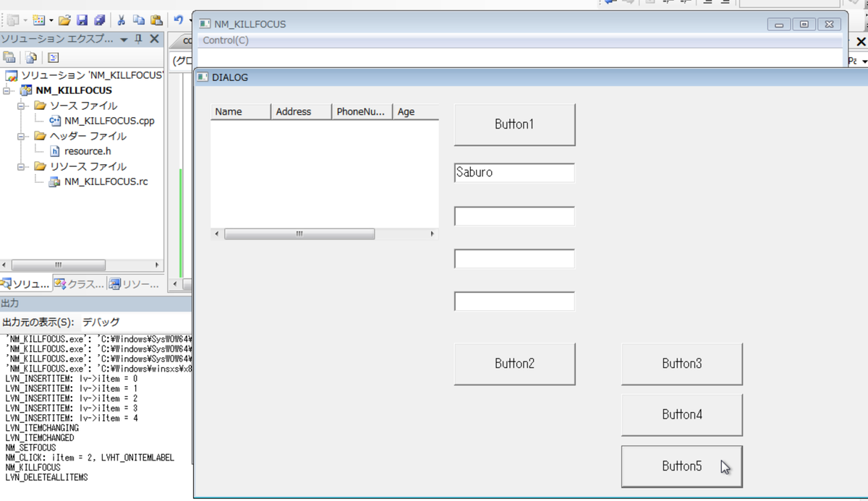
Task: Click the Cut scissors icon
Action: click(121, 20)
